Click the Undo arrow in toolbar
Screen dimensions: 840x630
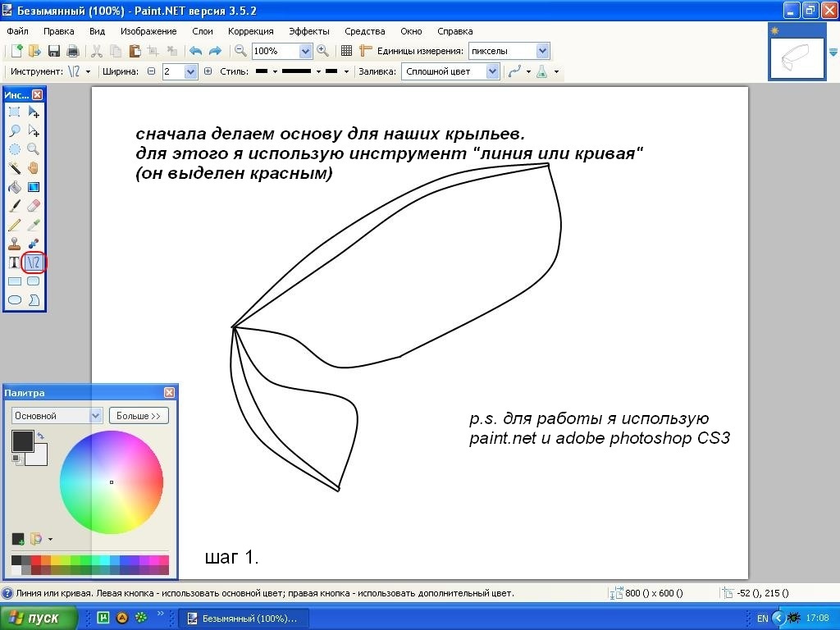[x=195, y=51]
